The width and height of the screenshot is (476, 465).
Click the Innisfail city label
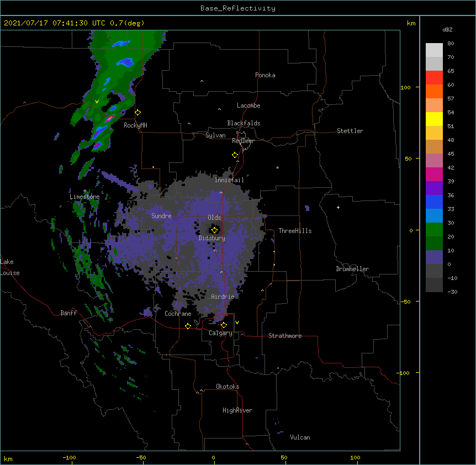(229, 180)
